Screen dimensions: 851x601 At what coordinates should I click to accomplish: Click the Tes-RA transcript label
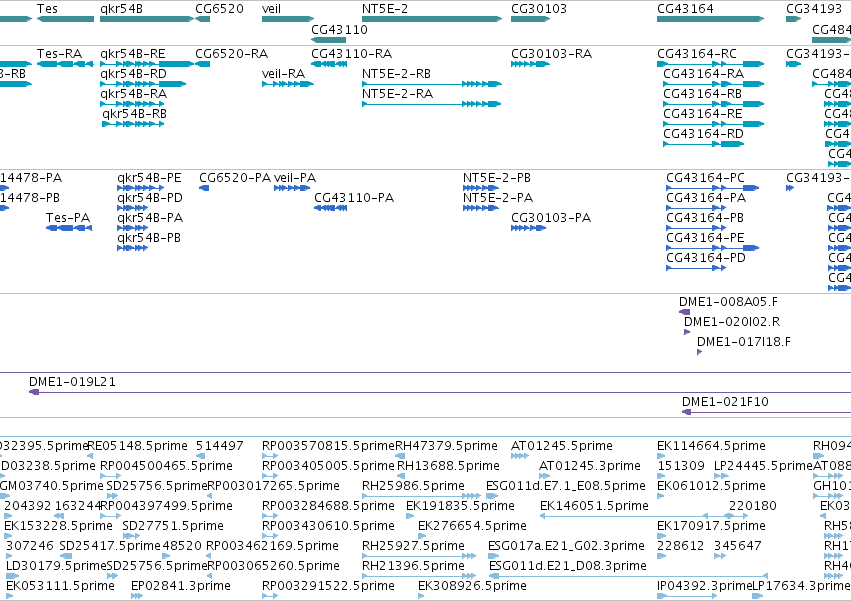tap(59, 54)
